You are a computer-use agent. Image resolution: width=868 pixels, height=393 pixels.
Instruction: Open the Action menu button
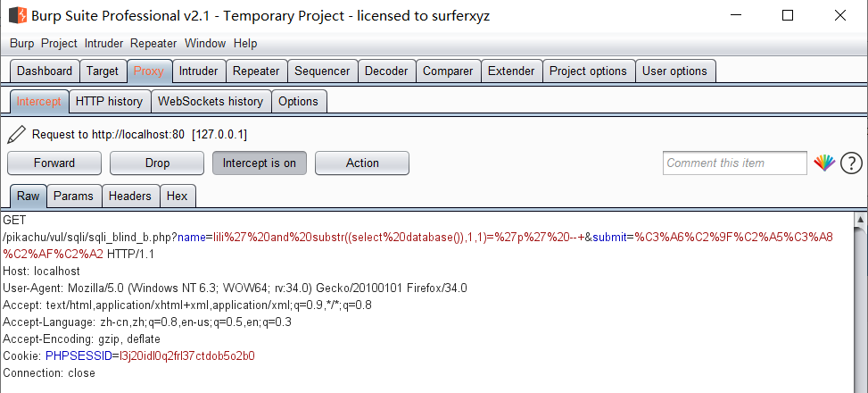tap(362, 163)
